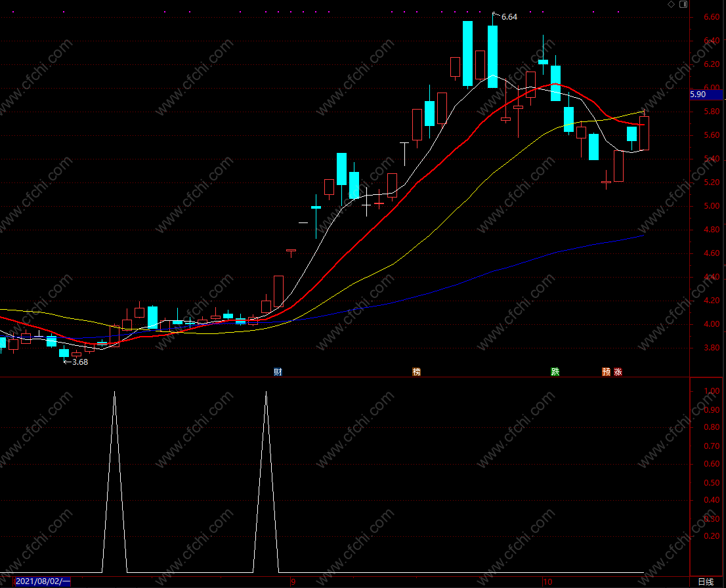Screen dimensions: 726x588
Task: Open the 涨 rise marker icon
Action: pyautogui.click(x=618, y=372)
